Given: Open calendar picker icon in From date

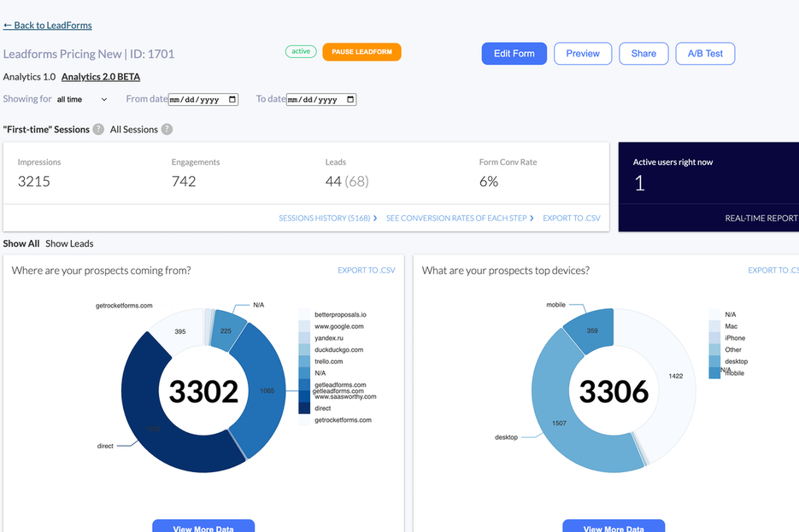Looking at the screenshot, I should pos(232,100).
